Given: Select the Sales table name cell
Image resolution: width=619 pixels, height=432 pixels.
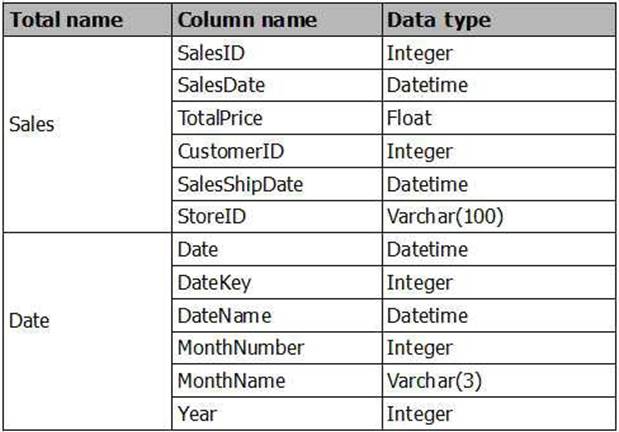Looking at the screenshot, I should coord(32,125).
